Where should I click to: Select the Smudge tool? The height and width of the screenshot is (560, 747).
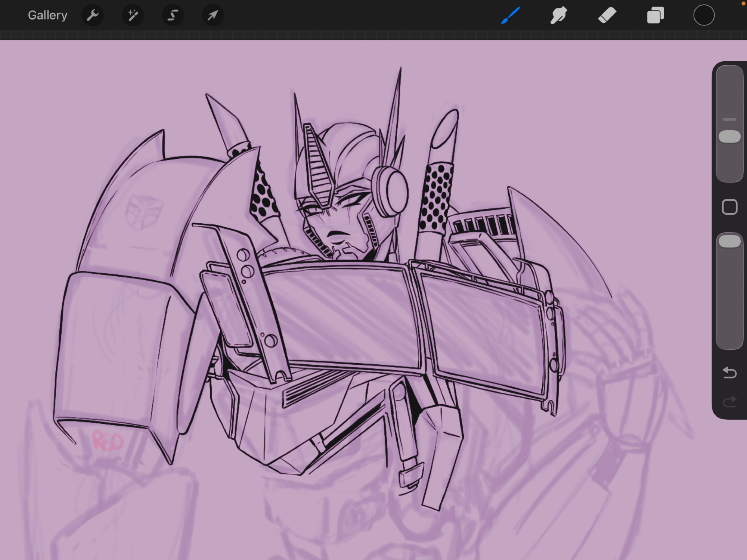(559, 15)
